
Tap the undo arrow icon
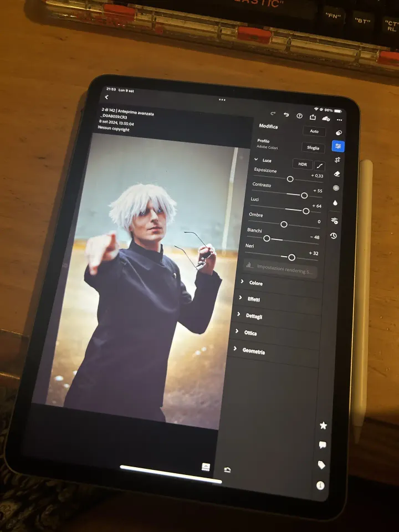coord(287,115)
